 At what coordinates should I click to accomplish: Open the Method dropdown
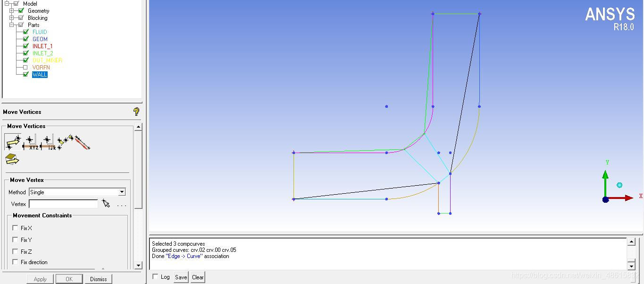pyautogui.click(x=122, y=192)
